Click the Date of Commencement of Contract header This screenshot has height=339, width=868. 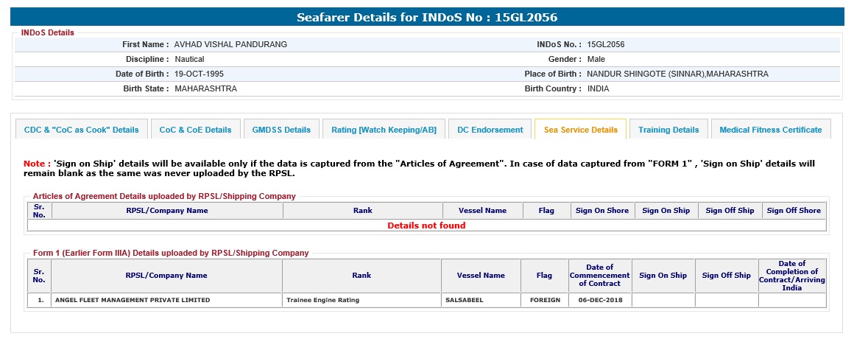point(600,276)
